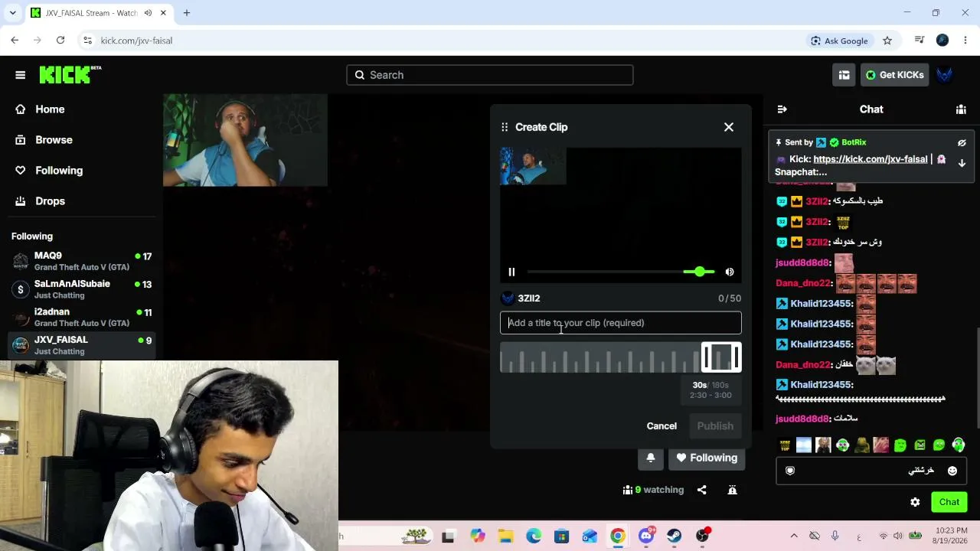The image size is (980, 551).
Task: Click Ask Google lens button
Action: click(x=839, y=41)
